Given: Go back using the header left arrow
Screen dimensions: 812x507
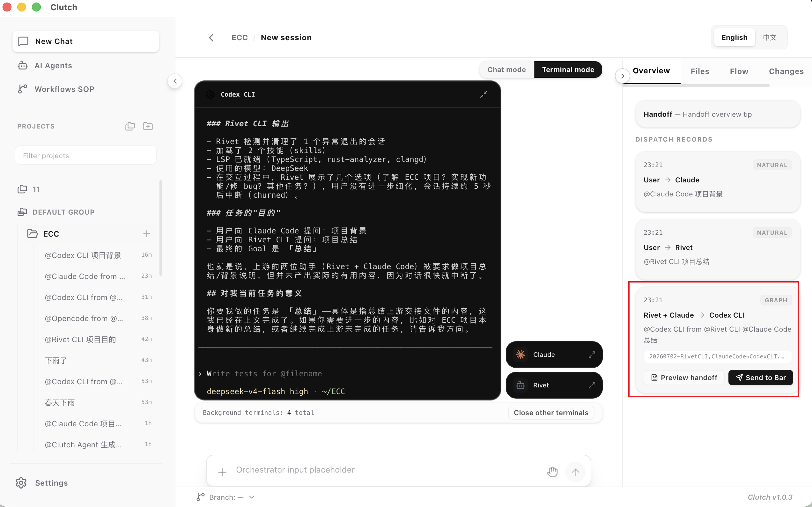Looking at the screenshot, I should [211, 38].
